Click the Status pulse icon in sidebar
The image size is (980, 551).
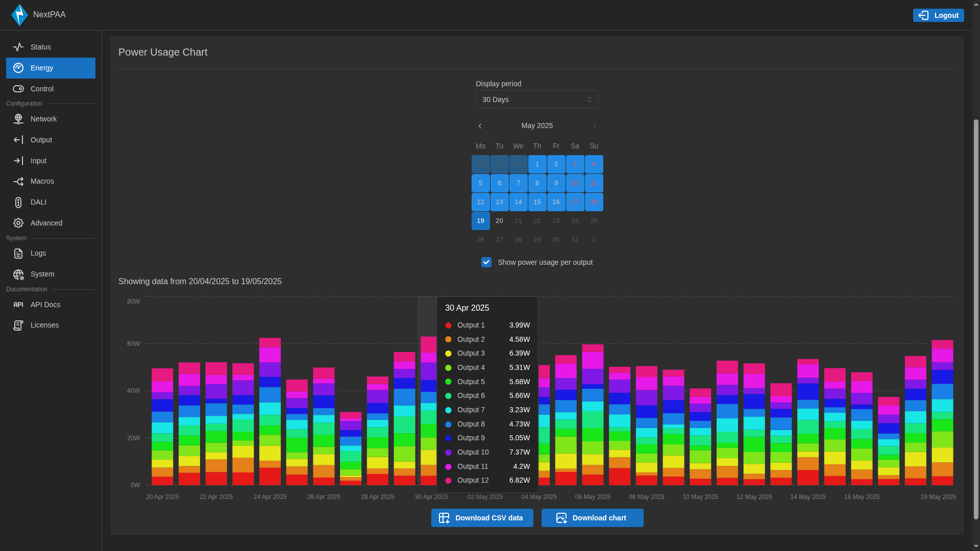(18, 47)
